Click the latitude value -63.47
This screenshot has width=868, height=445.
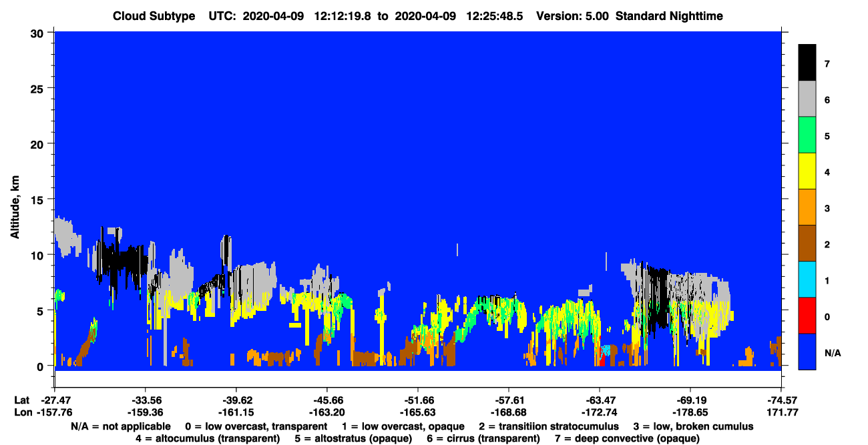coord(600,400)
